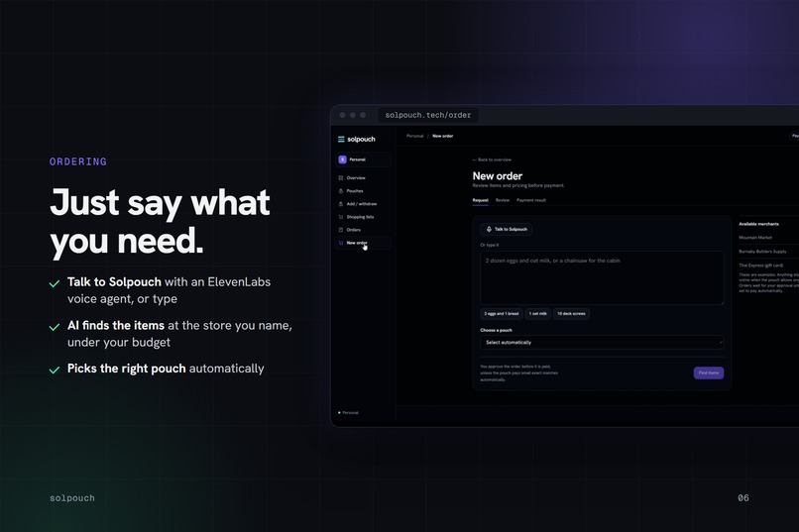Click the slide number 06
Screen dimensions: 799x532
click(743, 498)
